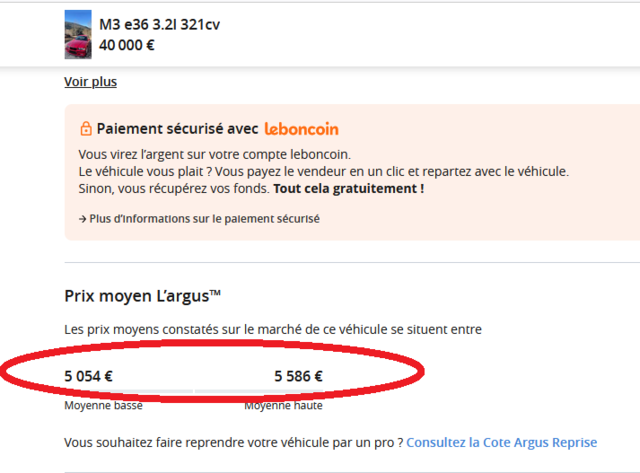The height and width of the screenshot is (473, 640).
Task: Click the orange padlock icon
Action: pyautogui.click(x=86, y=128)
